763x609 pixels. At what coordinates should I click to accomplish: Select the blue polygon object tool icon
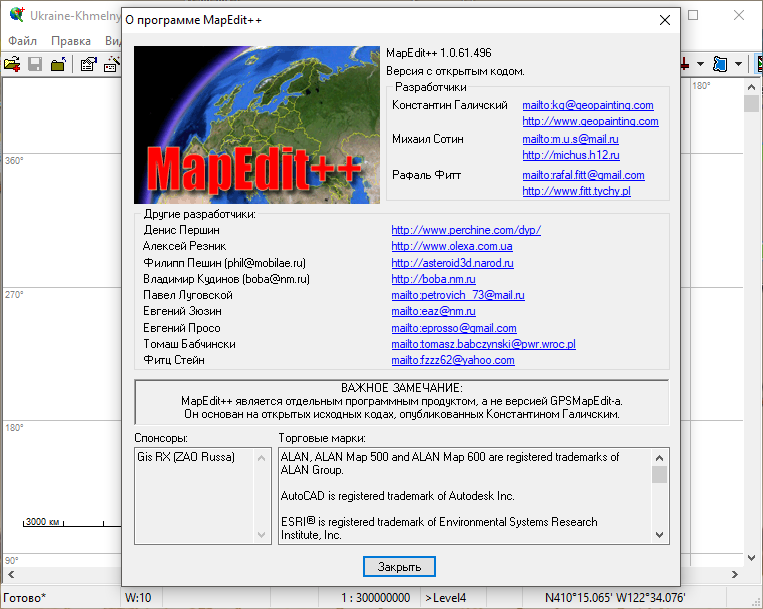(720, 64)
